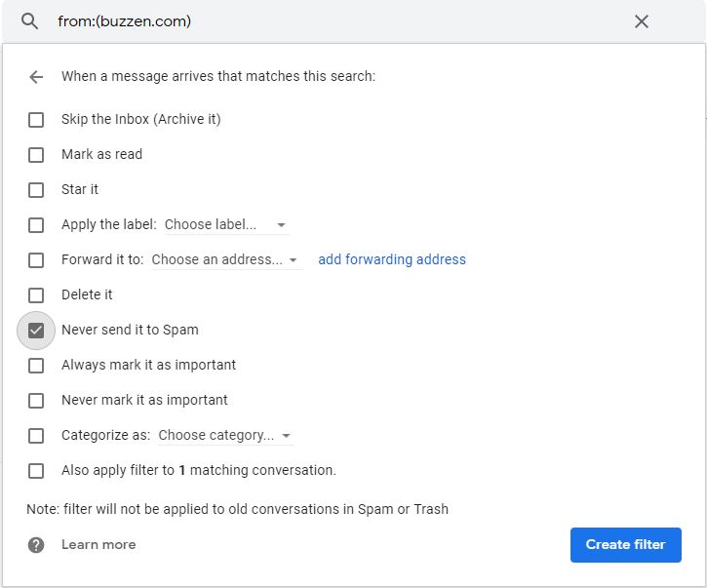Click the add forwarding address link
Viewport: 707px width, 588px height.
pos(392,259)
